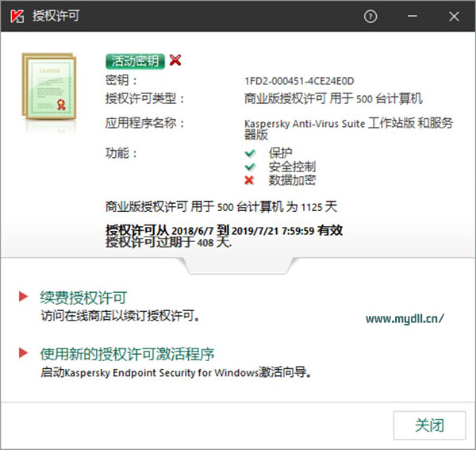The width and height of the screenshot is (476, 450).
Task: Click the red arrow beside 续费授权许可
Action: point(23,296)
